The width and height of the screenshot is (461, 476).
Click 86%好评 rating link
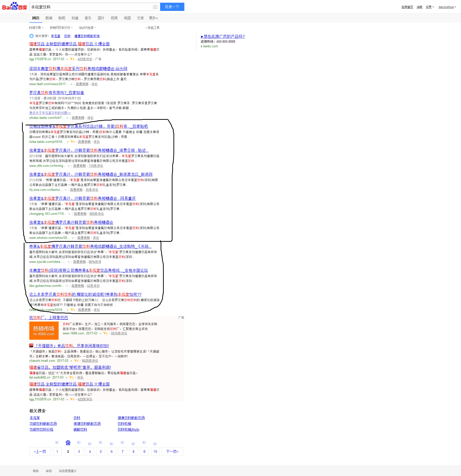95,262
